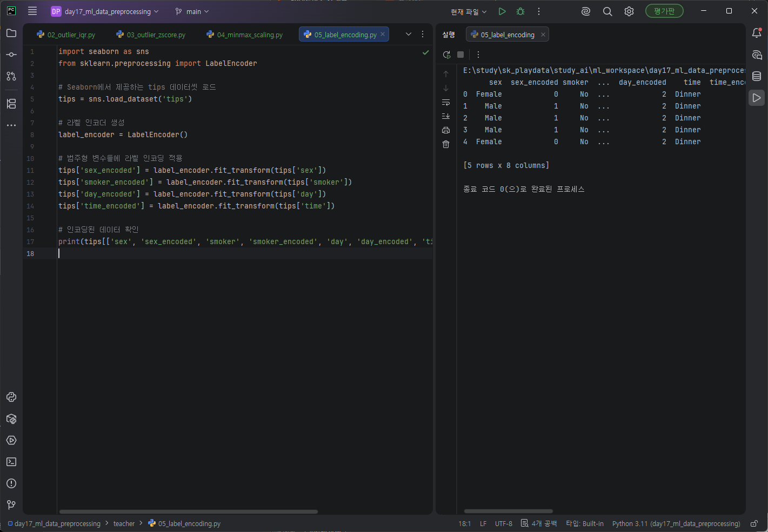Open Run panel more options
Image resolution: width=768 pixels, height=532 pixels.
click(x=478, y=55)
